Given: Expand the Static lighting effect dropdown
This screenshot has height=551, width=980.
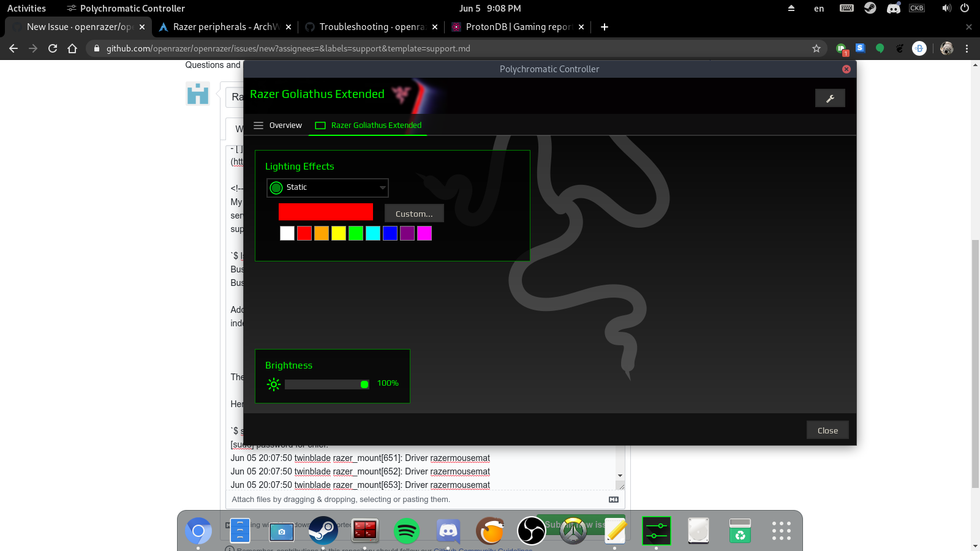Looking at the screenshot, I should pos(328,187).
